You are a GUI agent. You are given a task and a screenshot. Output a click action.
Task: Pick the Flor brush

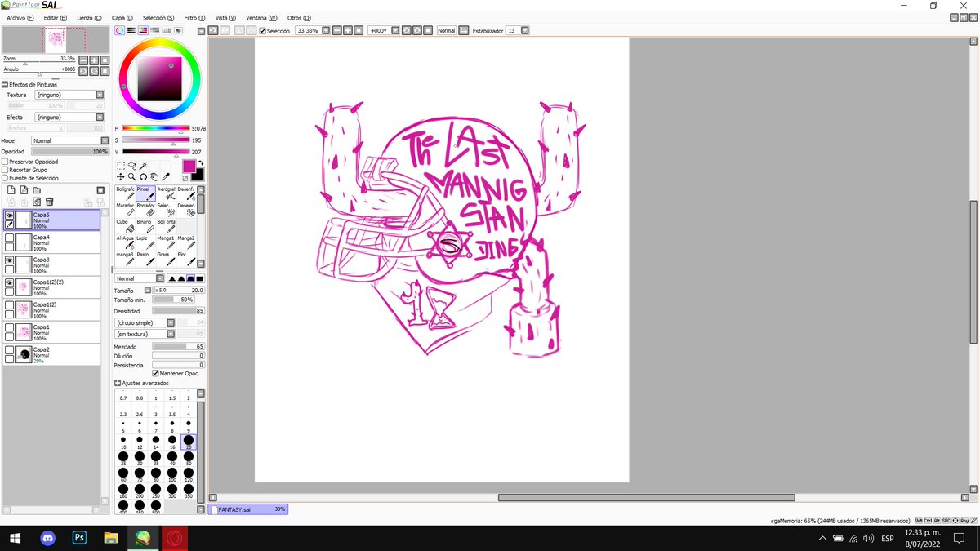186,259
